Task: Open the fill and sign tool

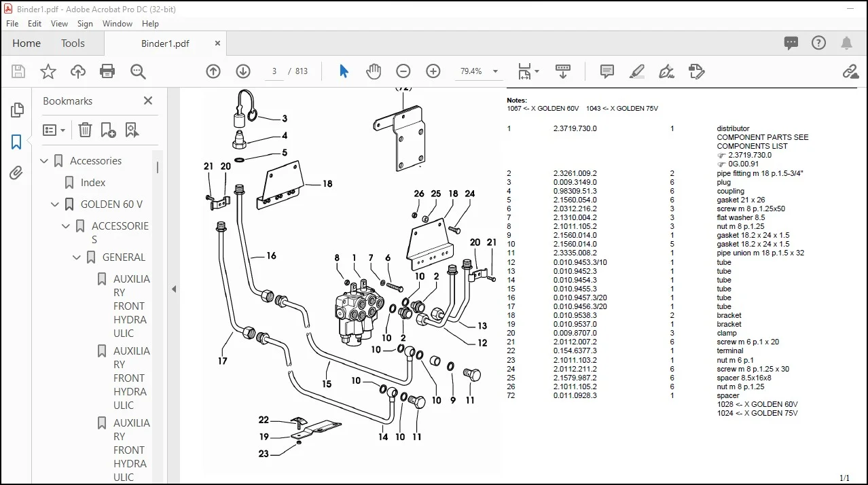Action: (666, 71)
